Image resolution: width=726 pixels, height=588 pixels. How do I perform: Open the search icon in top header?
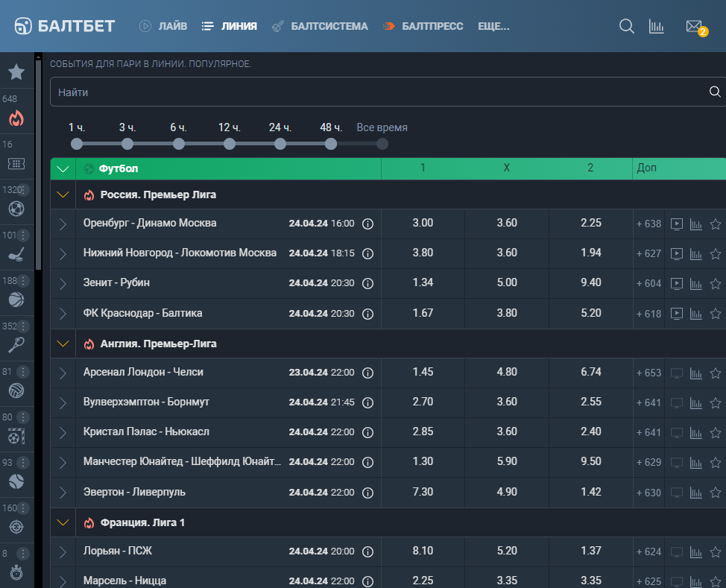[626, 26]
